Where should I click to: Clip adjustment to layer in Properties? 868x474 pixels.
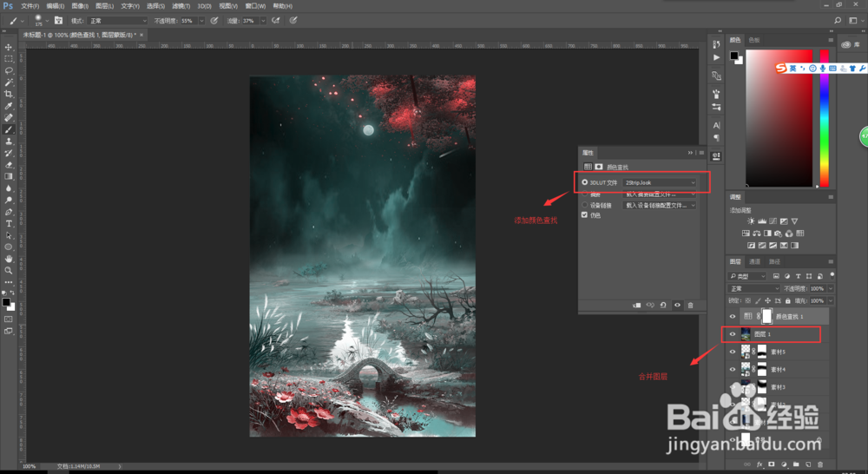tap(636, 305)
